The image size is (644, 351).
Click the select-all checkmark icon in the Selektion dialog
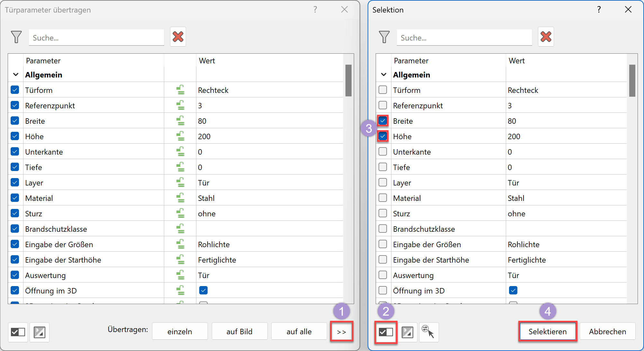(x=386, y=332)
